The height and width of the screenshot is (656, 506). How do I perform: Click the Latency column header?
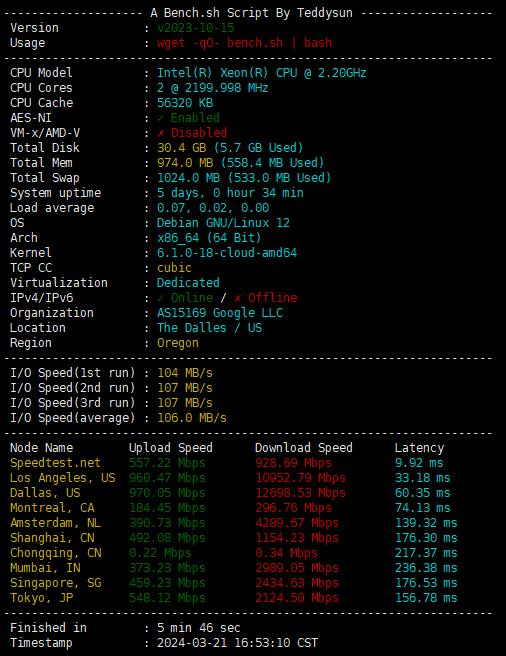[419, 448]
